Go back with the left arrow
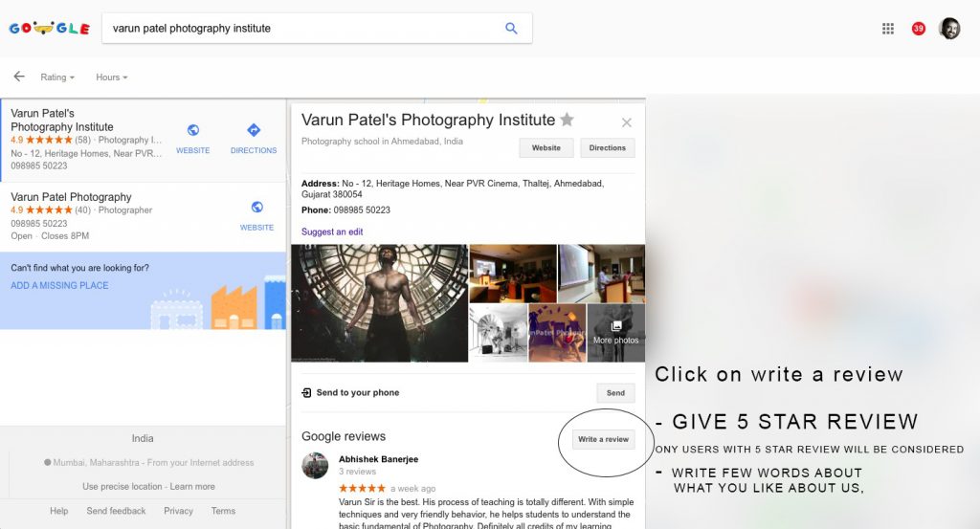980x529 pixels. (x=19, y=77)
